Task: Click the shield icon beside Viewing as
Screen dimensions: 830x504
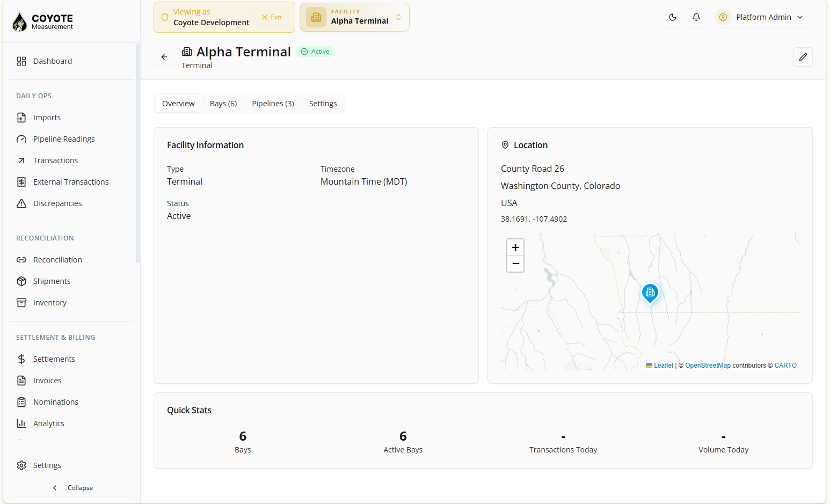Action: pyautogui.click(x=165, y=17)
